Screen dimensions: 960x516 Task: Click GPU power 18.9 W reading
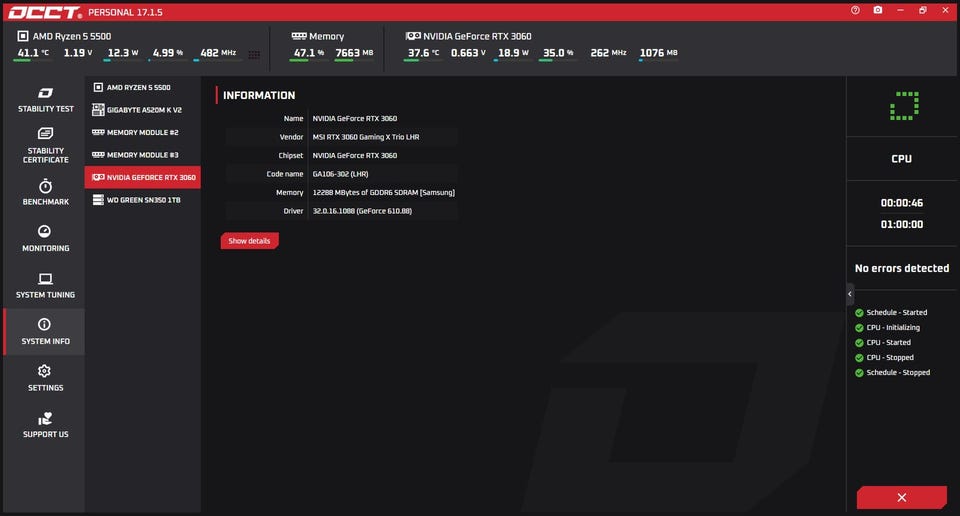click(513, 53)
